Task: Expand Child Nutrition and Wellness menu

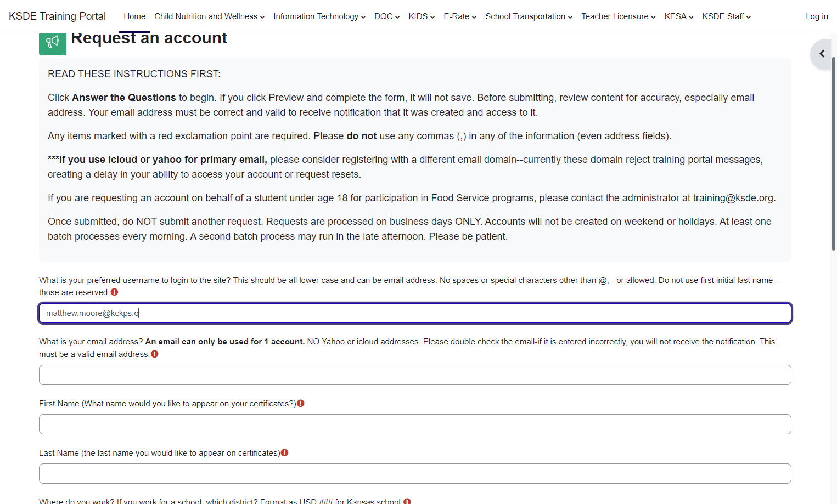Action: [209, 16]
